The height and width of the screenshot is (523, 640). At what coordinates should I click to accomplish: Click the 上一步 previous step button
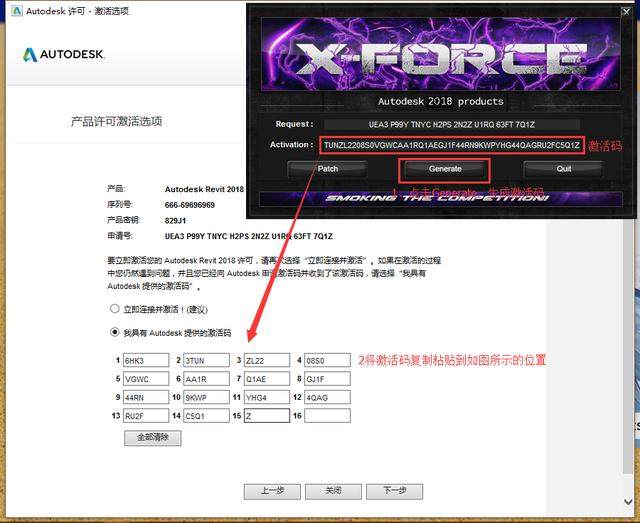[x=272, y=491]
